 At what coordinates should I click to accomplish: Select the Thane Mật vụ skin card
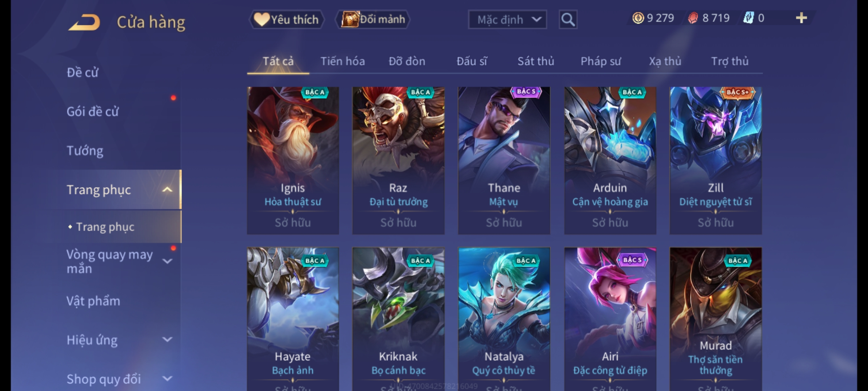click(504, 160)
